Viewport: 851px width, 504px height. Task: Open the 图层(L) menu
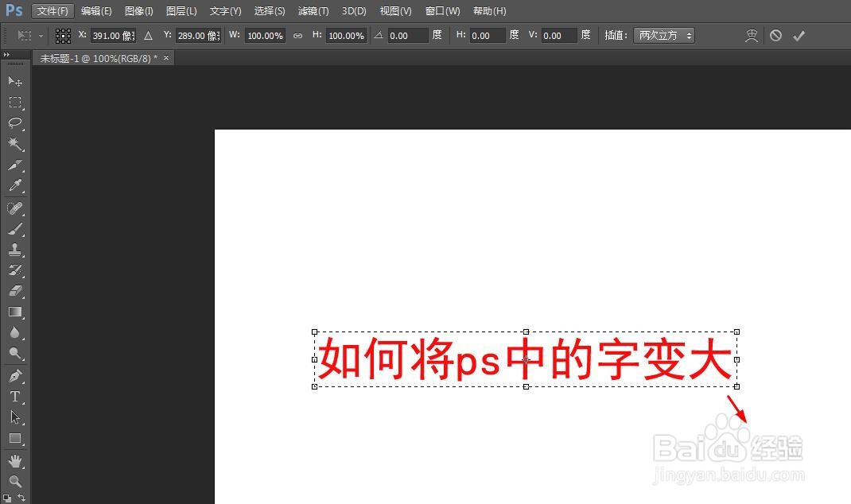[181, 11]
